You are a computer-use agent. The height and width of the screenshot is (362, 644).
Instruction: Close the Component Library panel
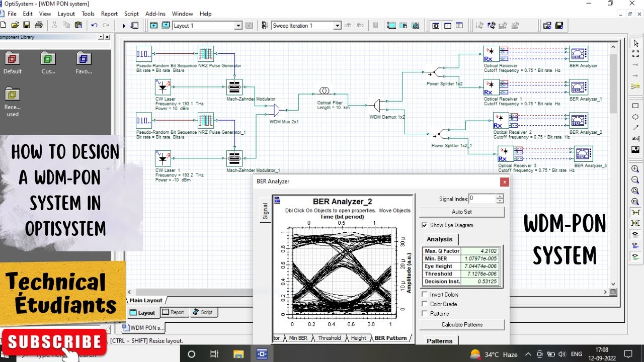(x=107, y=37)
